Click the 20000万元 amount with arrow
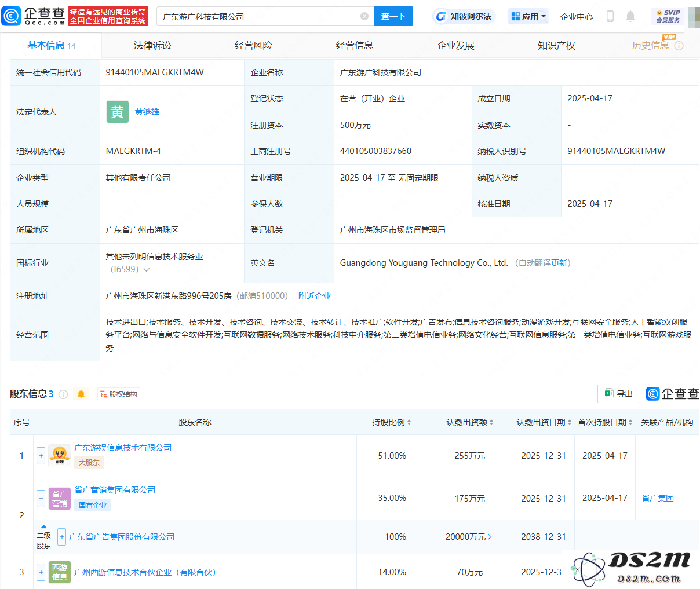 [x=469, y=537]
